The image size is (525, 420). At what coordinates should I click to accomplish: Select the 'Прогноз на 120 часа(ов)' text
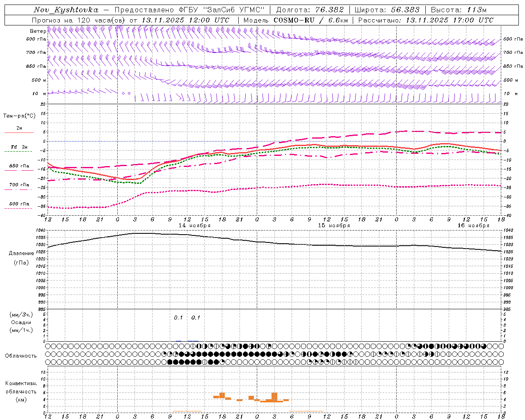[79, 20]
